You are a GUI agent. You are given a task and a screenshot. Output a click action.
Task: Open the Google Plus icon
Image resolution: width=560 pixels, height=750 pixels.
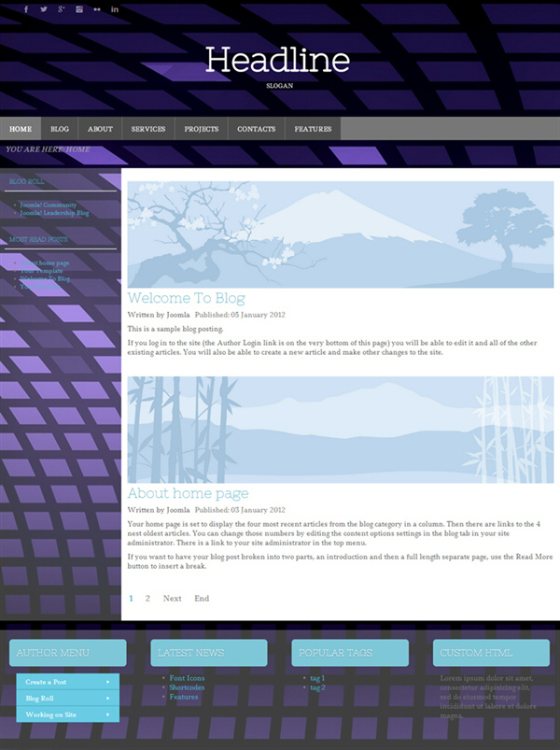61,9
